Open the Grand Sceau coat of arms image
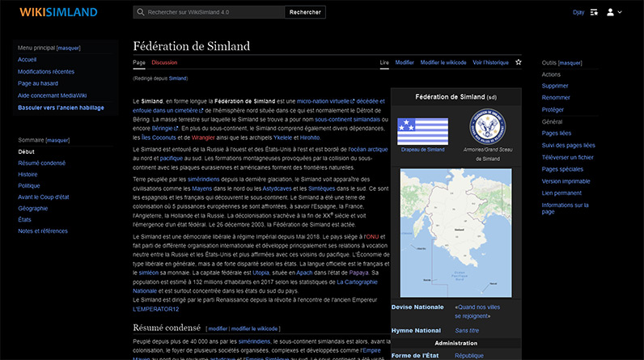 [x=490, y=128]
